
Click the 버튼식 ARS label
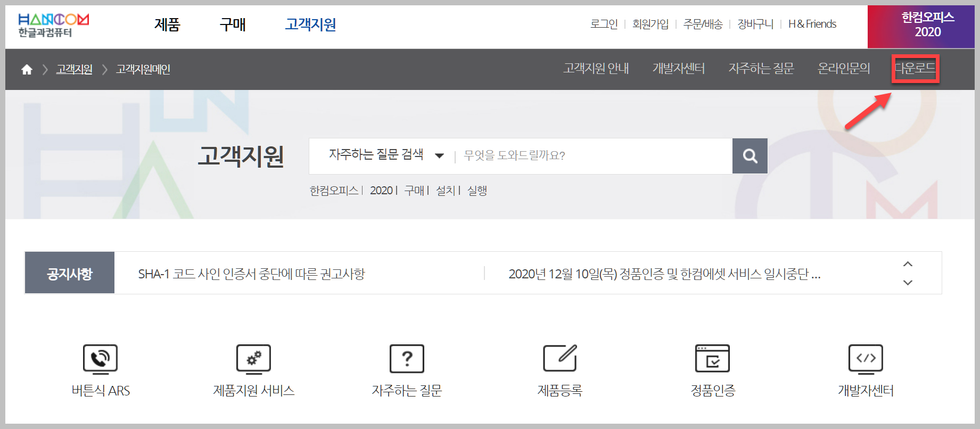101,391
